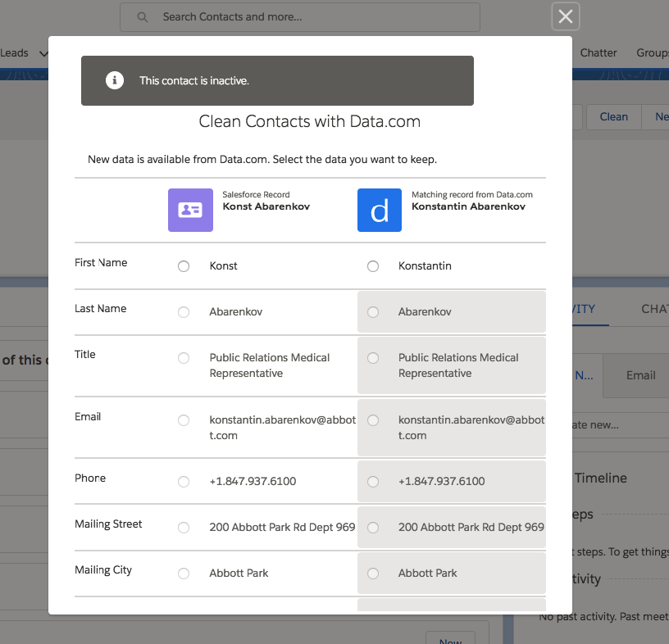
Task: Select Salesforce Email radio option
Action: [x=184, y=420]
